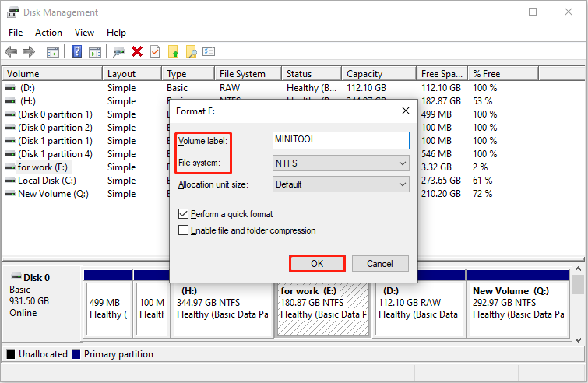Screen dimensions: 588x383
Task: Click the volume icon for for work (E:)
Action: tap(10, 167)
